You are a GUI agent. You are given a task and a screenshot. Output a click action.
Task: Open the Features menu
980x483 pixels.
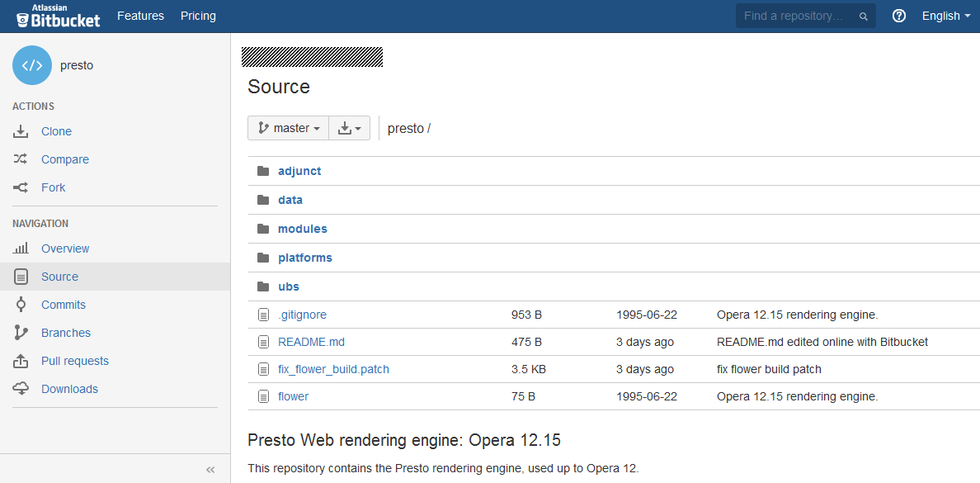140,17
